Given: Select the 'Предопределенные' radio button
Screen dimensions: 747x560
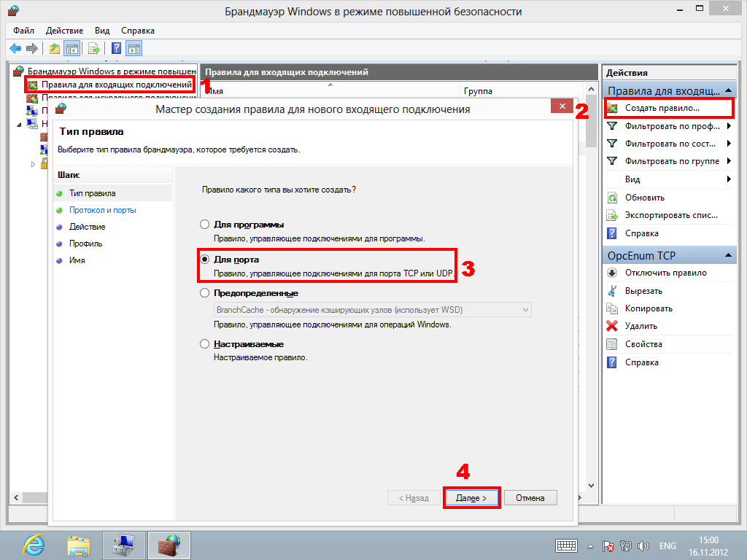Looking at the screenshot, I should point(204,293).
